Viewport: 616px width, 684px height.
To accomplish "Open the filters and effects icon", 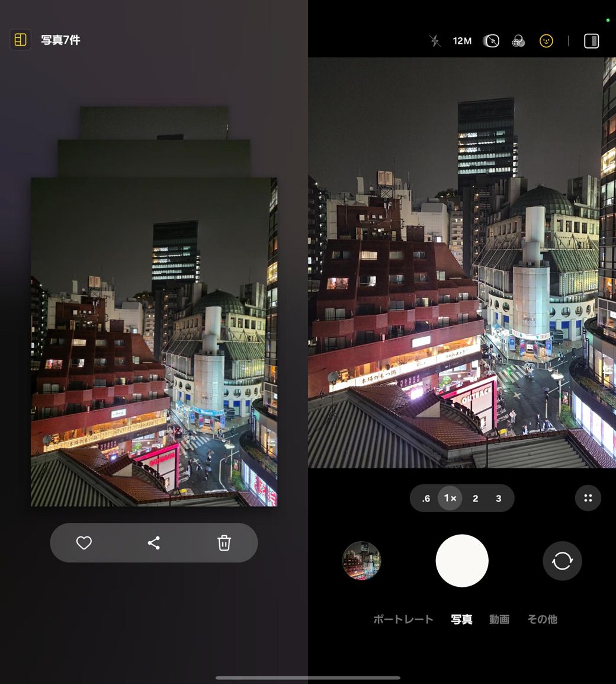I will 518,41.
